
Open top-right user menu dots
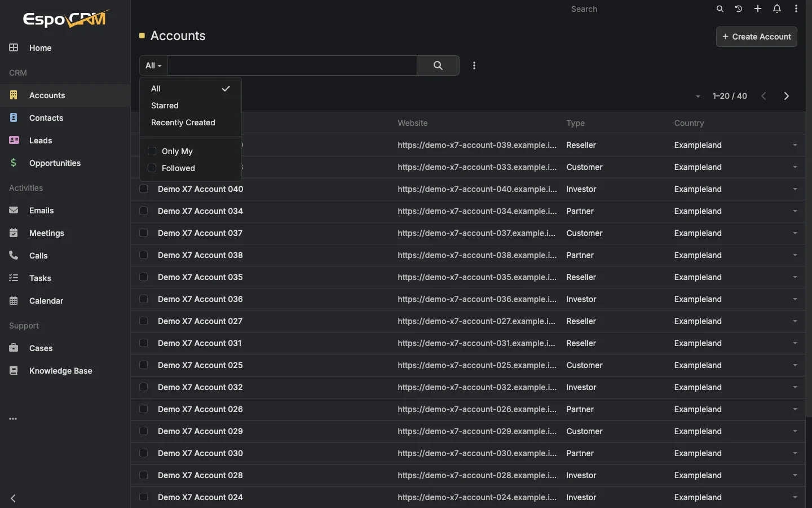pyautogui.click(x=796, y=9)
